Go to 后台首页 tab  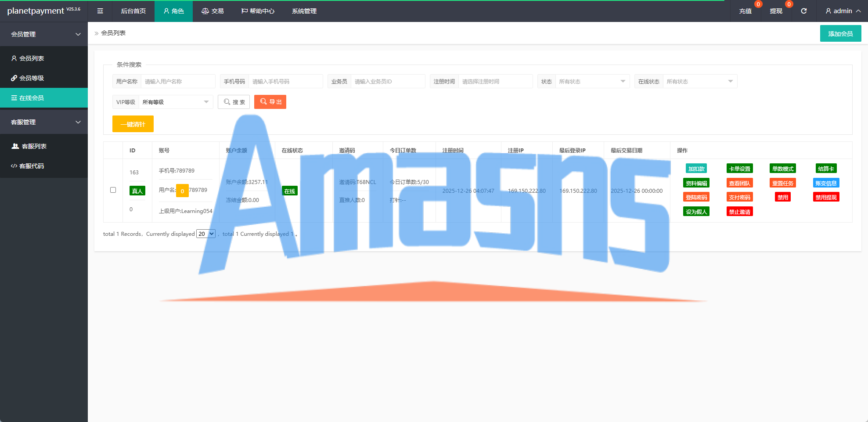tap(133, 11)
